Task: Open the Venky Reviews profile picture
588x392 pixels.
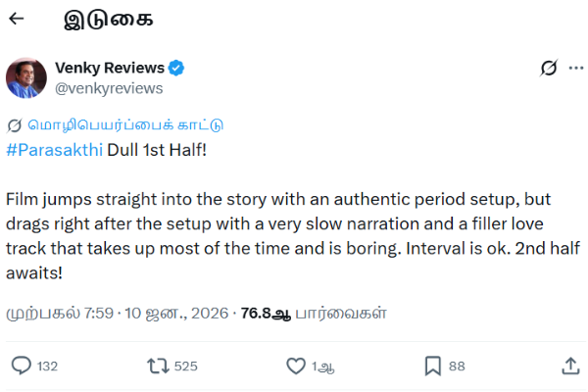Action: point(26,78)
